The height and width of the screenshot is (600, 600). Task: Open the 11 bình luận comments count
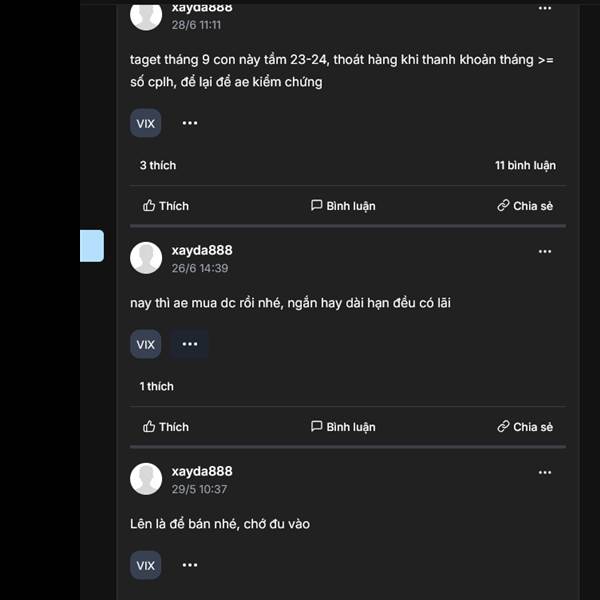(525, 165)
